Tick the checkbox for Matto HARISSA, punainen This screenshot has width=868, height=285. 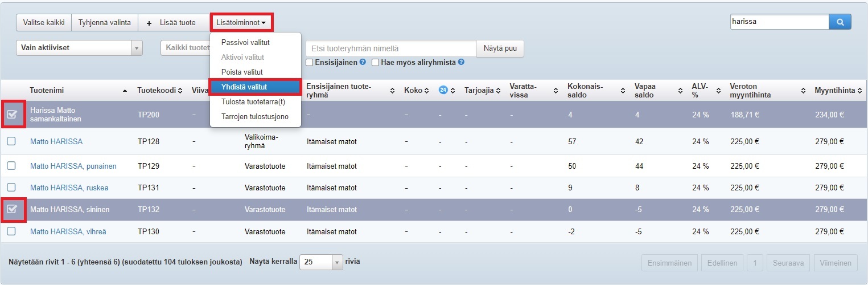coord(11,166)
